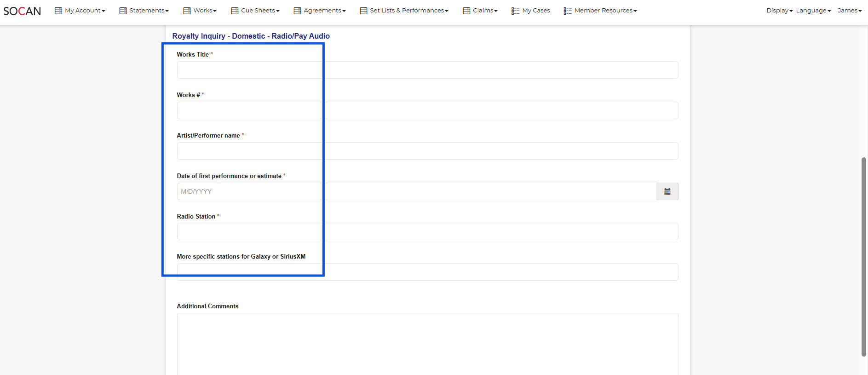The width and height of the screenshot is (868, 375).
Task: Expand the Language dropdown
Action: pos(813,11)
